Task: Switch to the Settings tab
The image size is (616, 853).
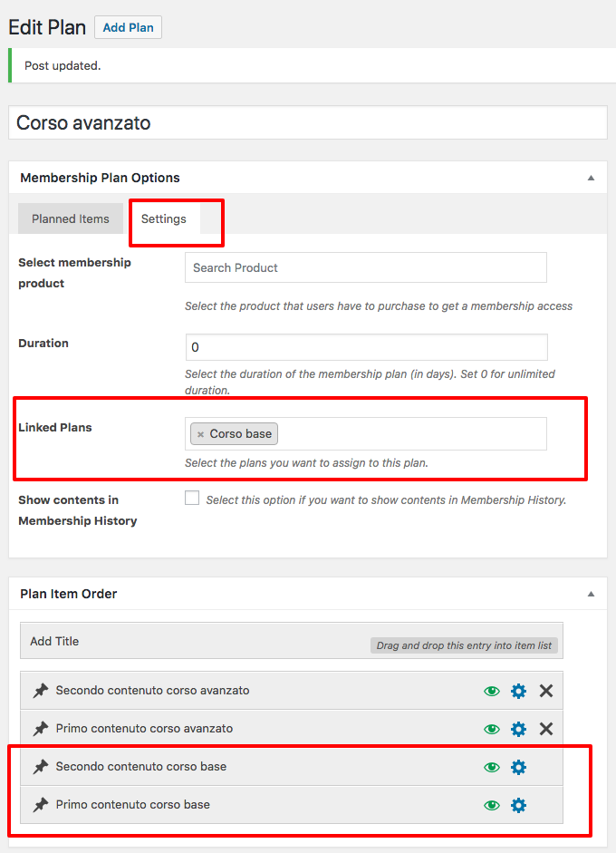Action: tap(164, 218)
